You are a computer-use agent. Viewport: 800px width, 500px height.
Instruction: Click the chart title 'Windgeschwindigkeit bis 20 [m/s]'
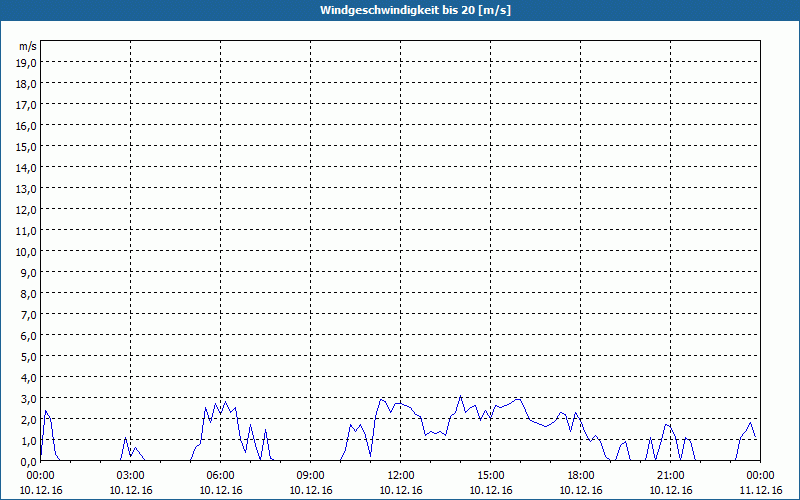(x=400, y=10)
